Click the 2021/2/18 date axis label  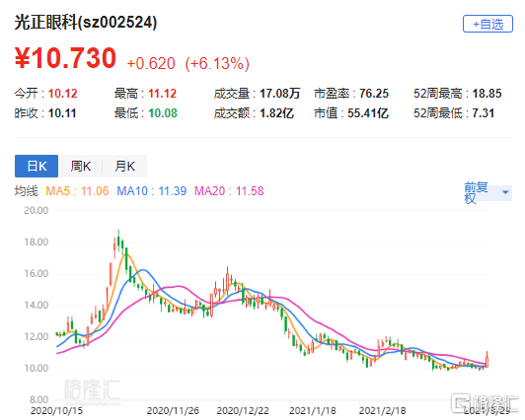[382, 411]
